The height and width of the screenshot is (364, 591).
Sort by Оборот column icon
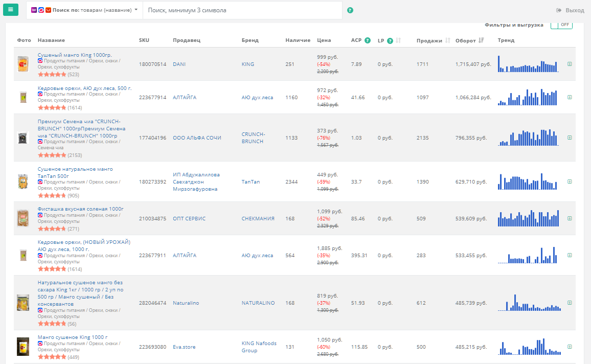click(481, 40)
